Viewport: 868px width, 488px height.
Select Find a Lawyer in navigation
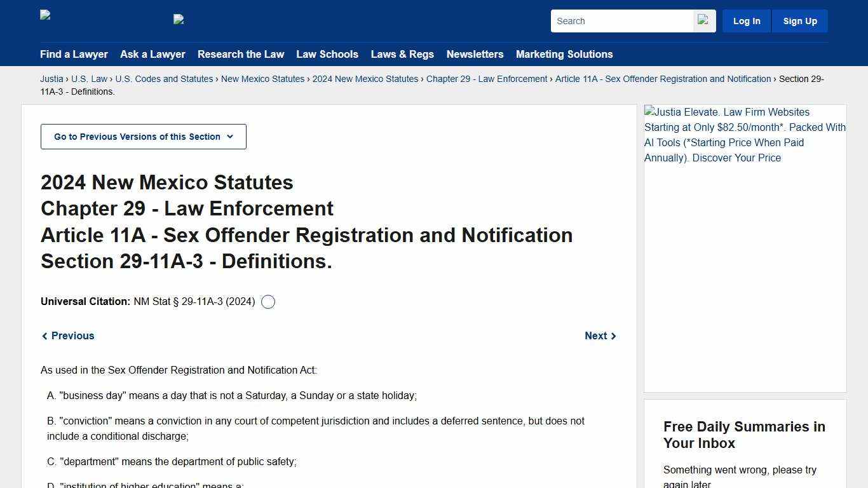click(74, 54)
